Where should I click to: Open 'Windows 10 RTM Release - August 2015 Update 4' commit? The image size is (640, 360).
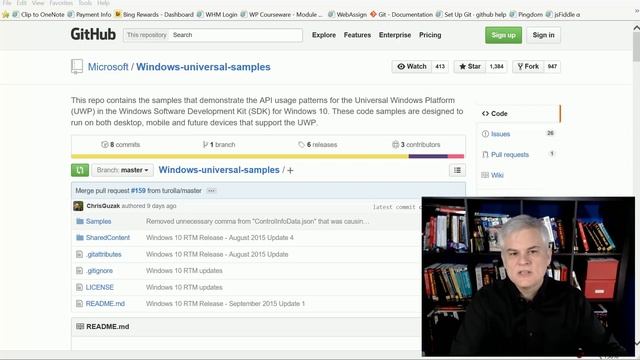(220, 238)
